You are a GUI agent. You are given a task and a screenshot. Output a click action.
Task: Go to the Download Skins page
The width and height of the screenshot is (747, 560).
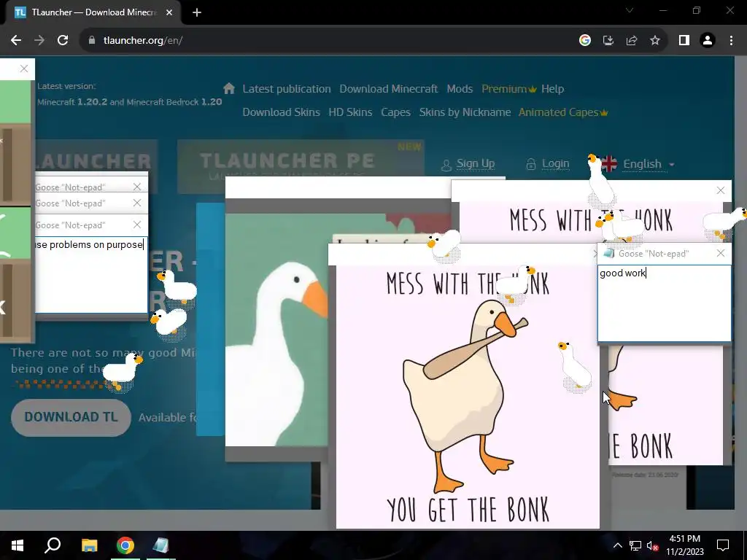point(281,112)
